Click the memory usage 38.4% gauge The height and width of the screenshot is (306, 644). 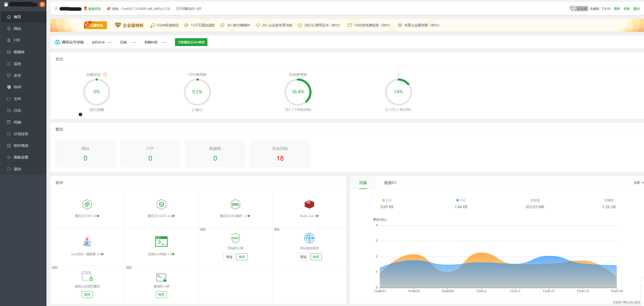(x=298, y=92)
